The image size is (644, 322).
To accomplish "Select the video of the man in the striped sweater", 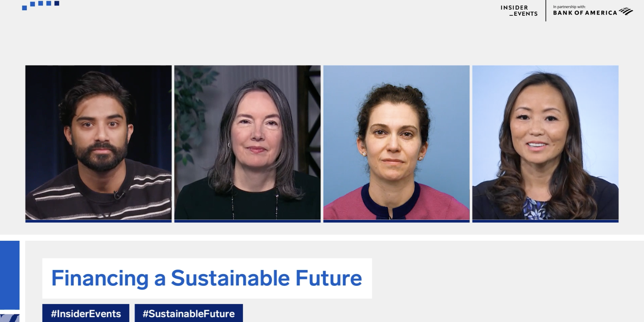I will click(x=98, y=142).
